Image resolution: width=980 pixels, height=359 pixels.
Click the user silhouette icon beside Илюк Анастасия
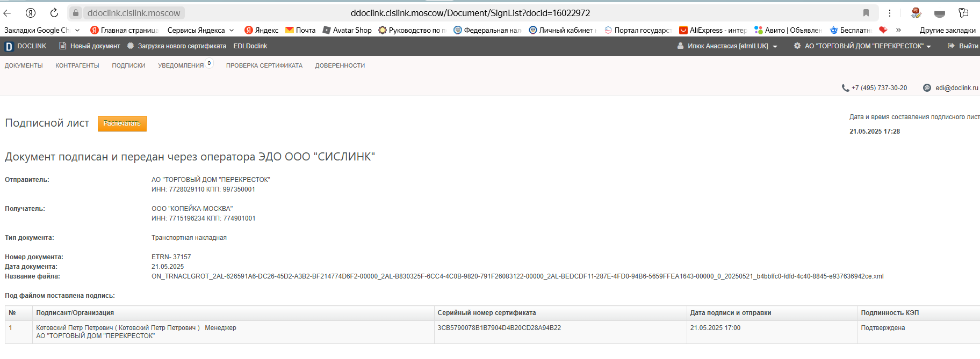point(681,46)
